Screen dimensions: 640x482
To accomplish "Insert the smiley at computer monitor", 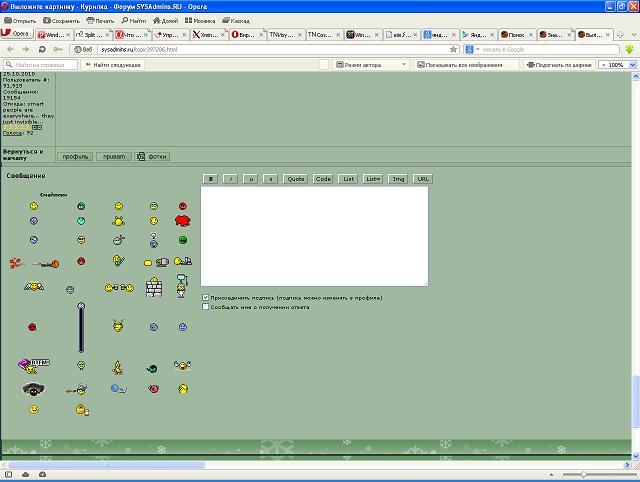I will click(156, 262).
